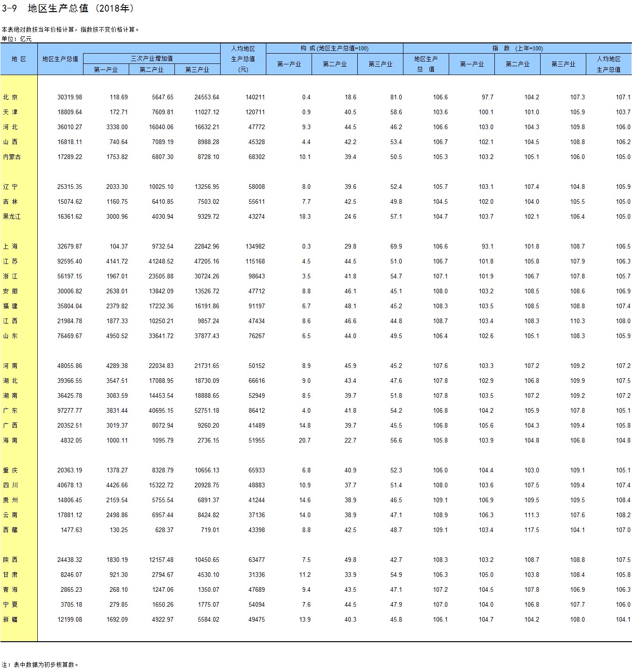Click 湖北 GDP value 39366.55
Viewport: 632px width, 672px height.
(69, 381)
